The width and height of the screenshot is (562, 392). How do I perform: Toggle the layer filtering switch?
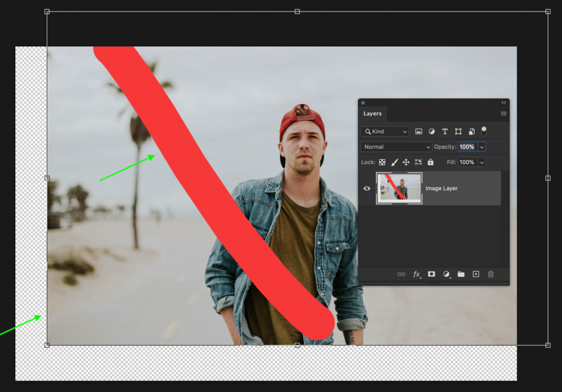[x=484, y=131]
